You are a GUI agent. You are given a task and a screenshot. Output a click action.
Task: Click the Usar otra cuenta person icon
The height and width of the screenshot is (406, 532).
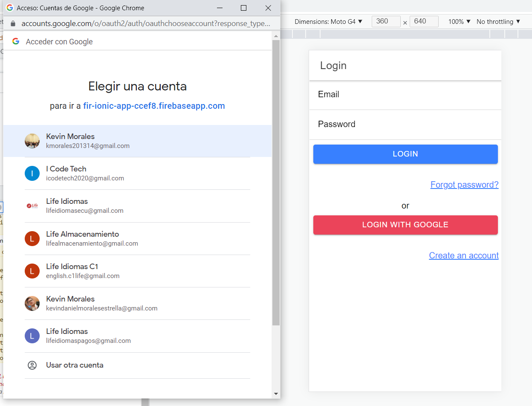pyautogui.click(x=32, y=365)
